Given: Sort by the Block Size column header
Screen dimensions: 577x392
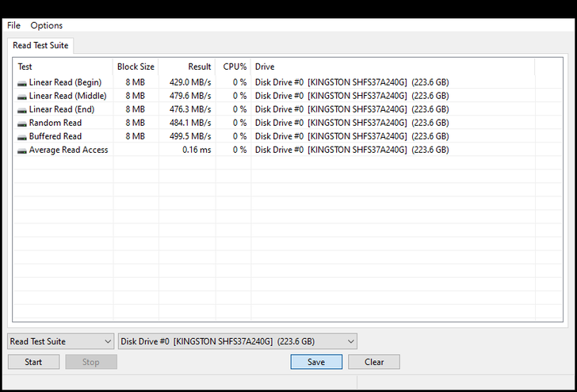Looking at the screenshot, I should tap(136, 67).
